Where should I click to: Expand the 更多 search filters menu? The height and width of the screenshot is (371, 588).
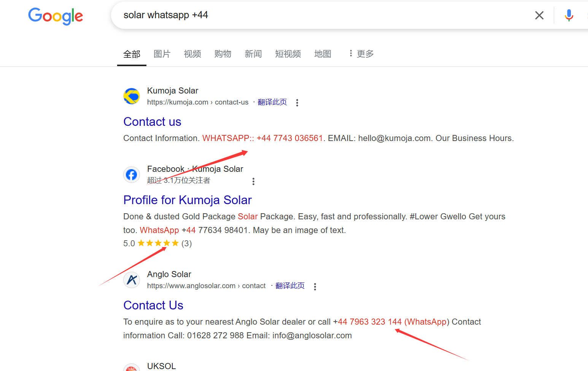[x=361, y=54]
